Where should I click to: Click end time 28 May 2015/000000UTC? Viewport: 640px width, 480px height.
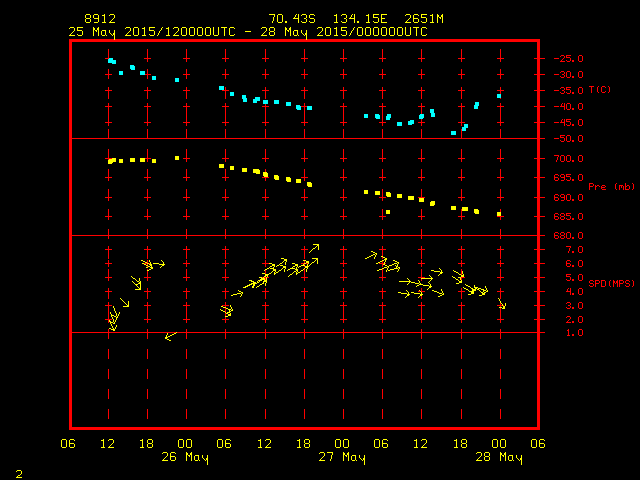(x=344, y=32)
